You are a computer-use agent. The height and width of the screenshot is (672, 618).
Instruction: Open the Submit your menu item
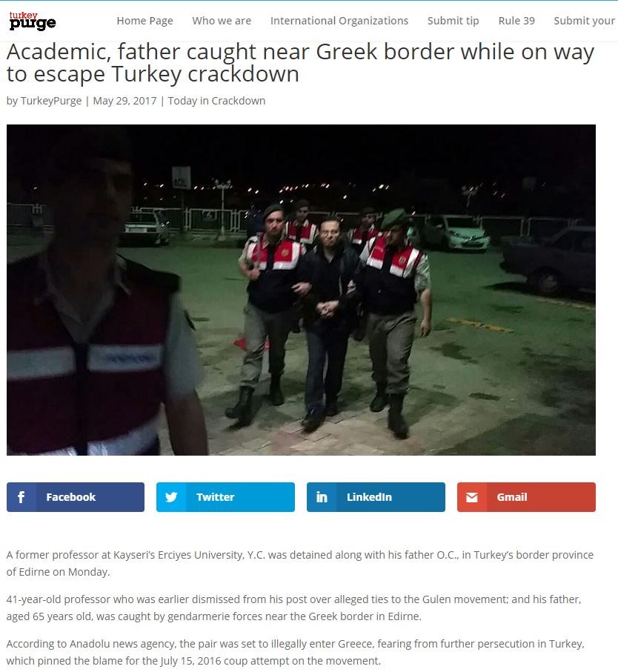click(x=584, y=21)
